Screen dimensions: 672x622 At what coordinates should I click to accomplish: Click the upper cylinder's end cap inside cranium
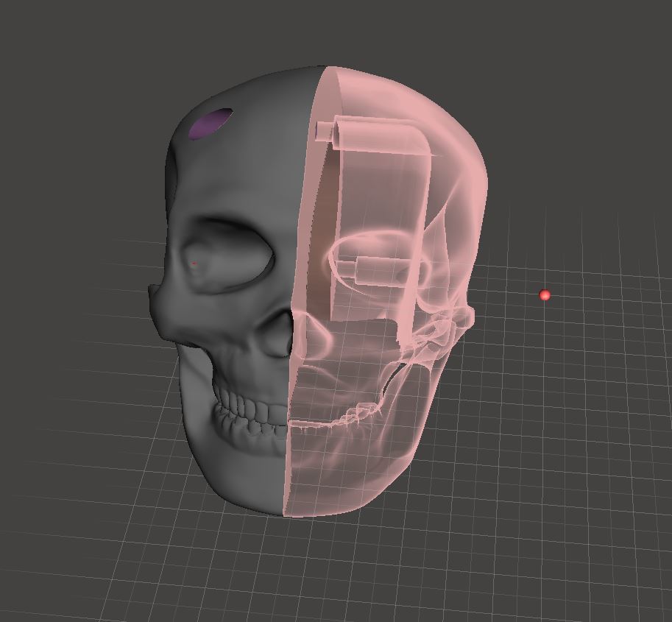pyautogui.click(x=322, y=130)
